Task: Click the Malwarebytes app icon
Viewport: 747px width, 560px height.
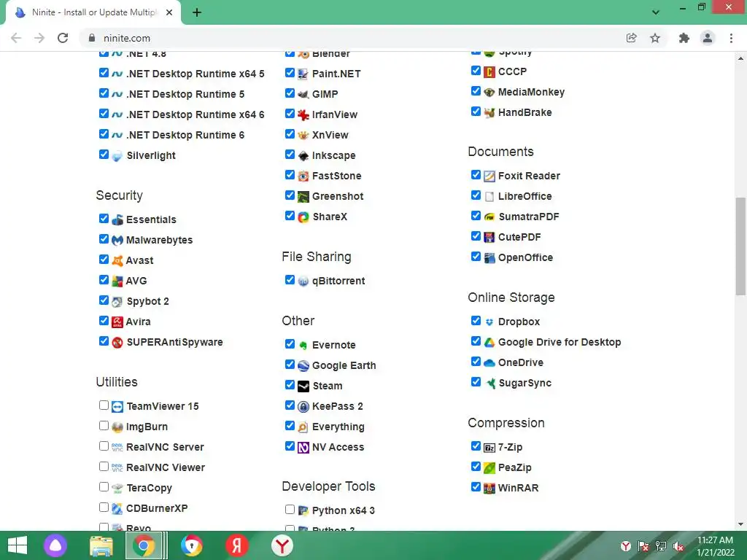Action: (117, 241)
